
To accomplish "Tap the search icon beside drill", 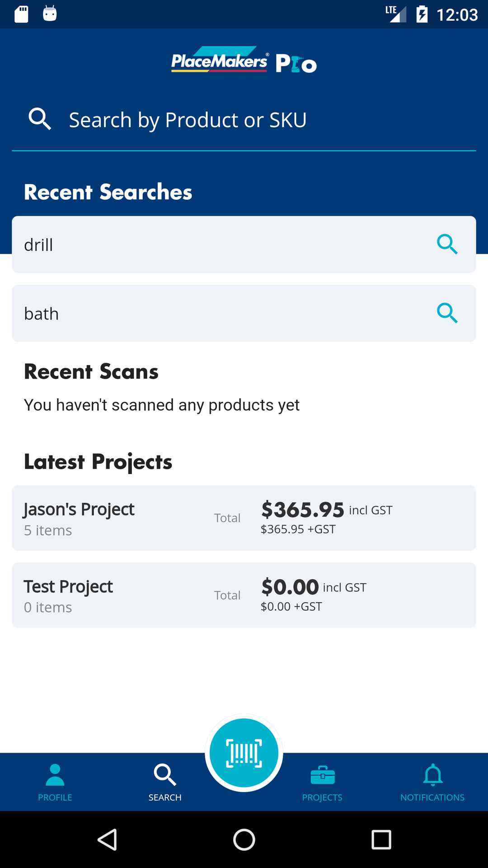I will pyautogui.click(x=447, y=245).
